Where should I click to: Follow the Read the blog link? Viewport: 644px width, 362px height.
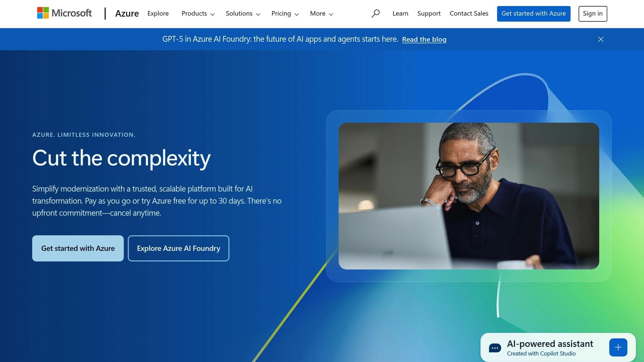(424, 40)
